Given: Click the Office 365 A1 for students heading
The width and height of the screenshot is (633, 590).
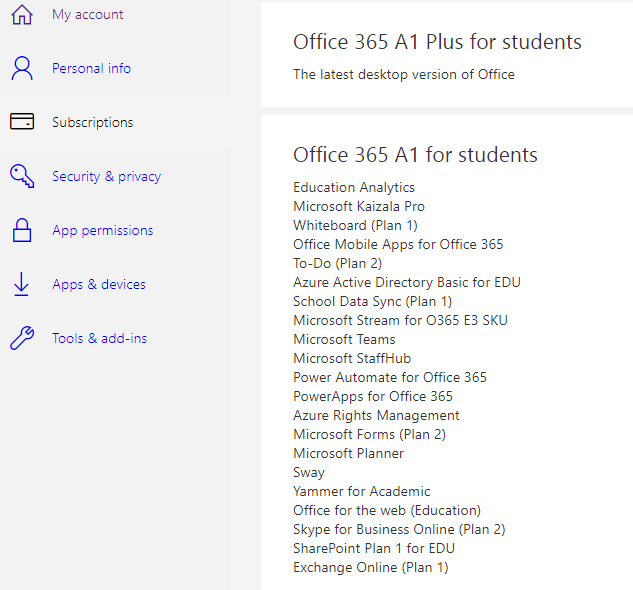Looking at the screenshot, I should pos(415,155).
